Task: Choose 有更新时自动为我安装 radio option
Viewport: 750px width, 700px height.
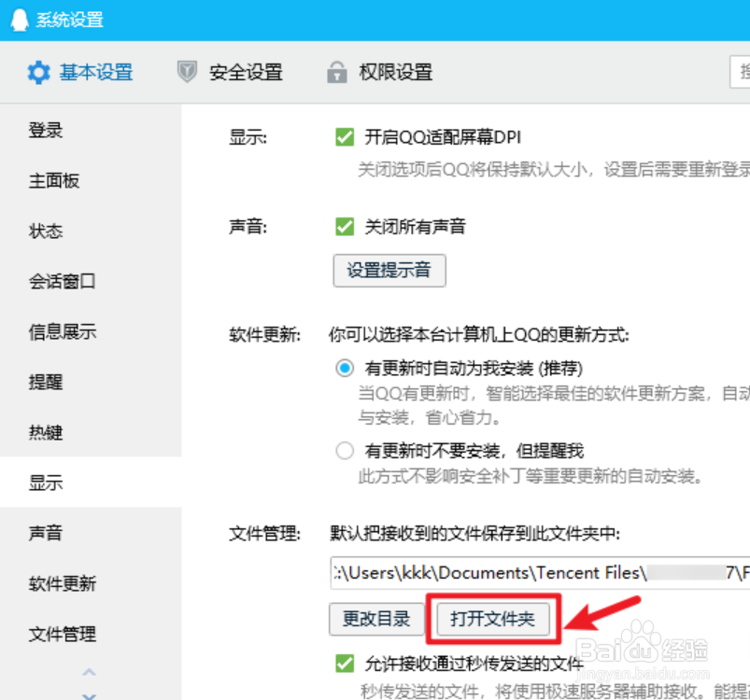Action: tap(345, 368)
